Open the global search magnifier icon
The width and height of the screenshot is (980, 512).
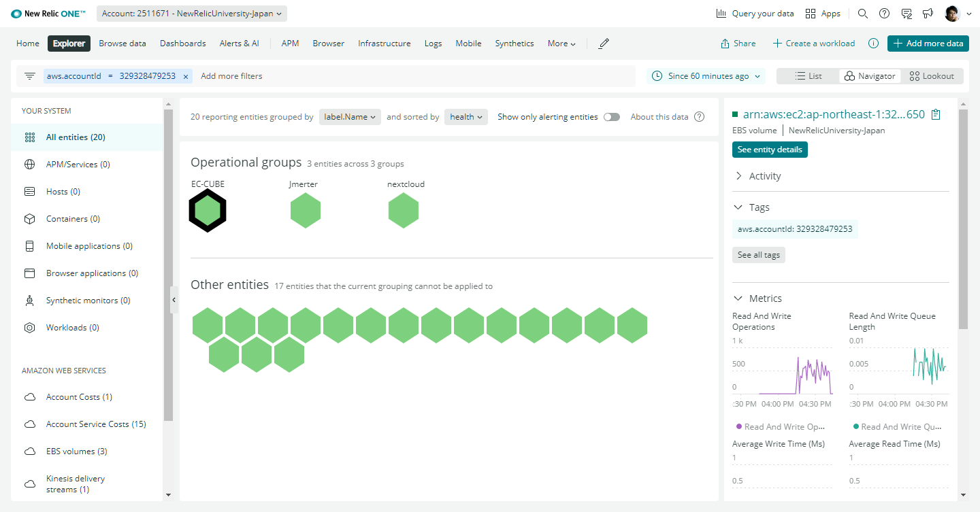point(862,14)
